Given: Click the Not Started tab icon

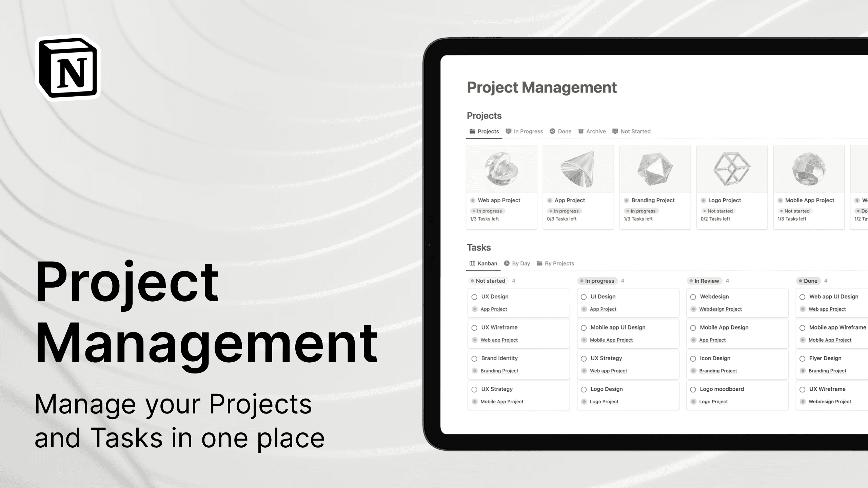Looking at the screenshot, I should (615, 131).
